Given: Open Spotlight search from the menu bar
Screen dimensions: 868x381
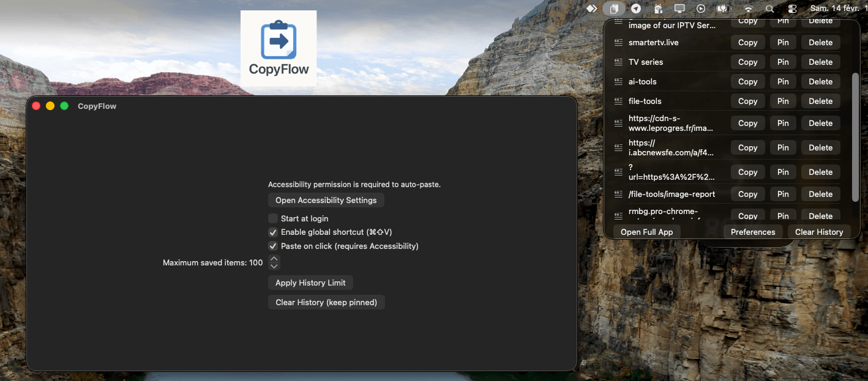Looking at the screenshot, I should 769,9.
